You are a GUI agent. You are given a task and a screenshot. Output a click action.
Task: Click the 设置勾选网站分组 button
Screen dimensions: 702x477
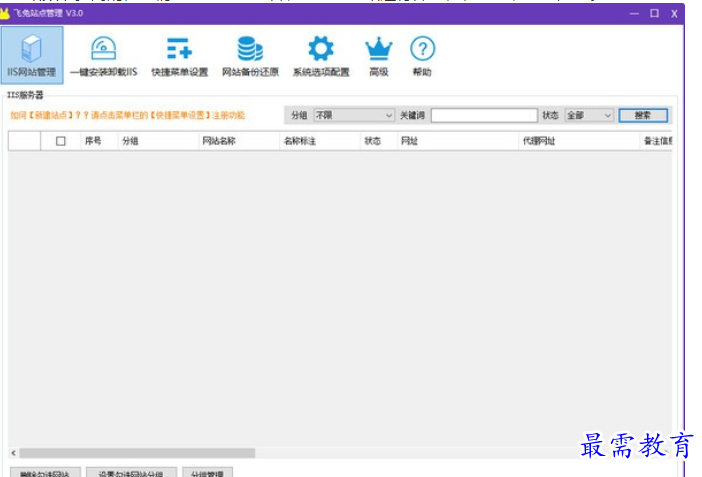click(x=132, y=472)
